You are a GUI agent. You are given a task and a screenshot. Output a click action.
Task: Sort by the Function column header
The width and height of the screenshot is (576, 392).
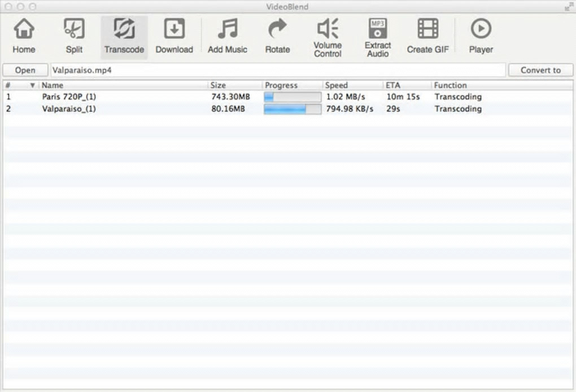point(502,85)
